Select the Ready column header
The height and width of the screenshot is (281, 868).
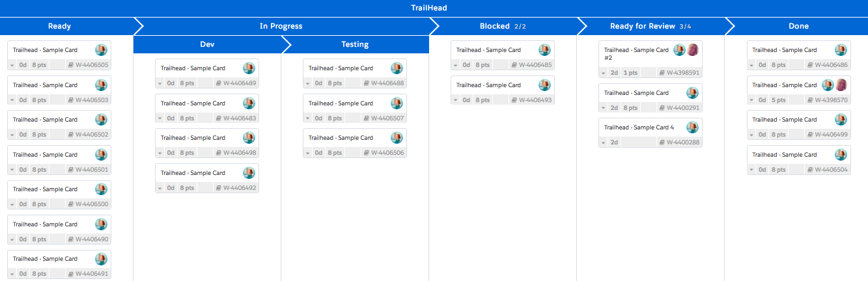66,27
